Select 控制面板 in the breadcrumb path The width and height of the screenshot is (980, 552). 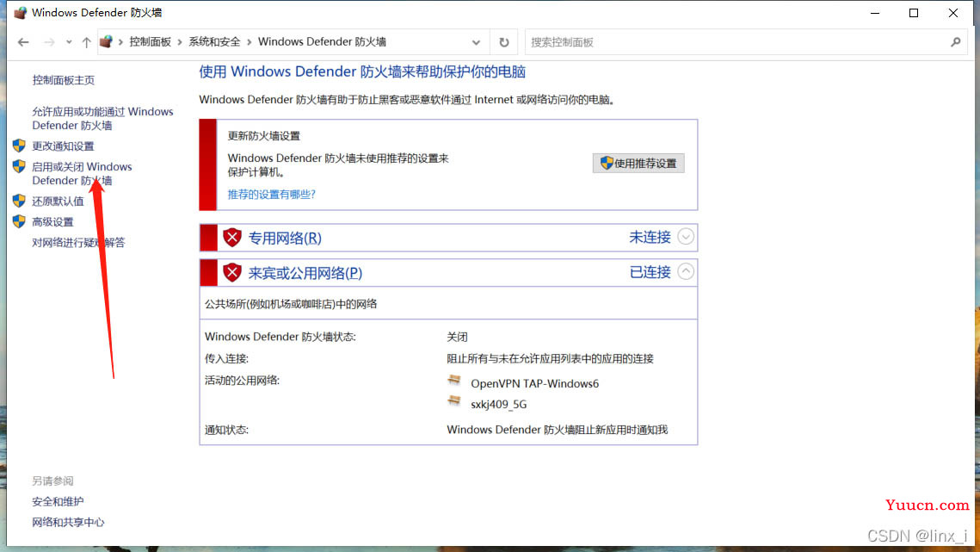pyautogui.click(x=150, y=42)
